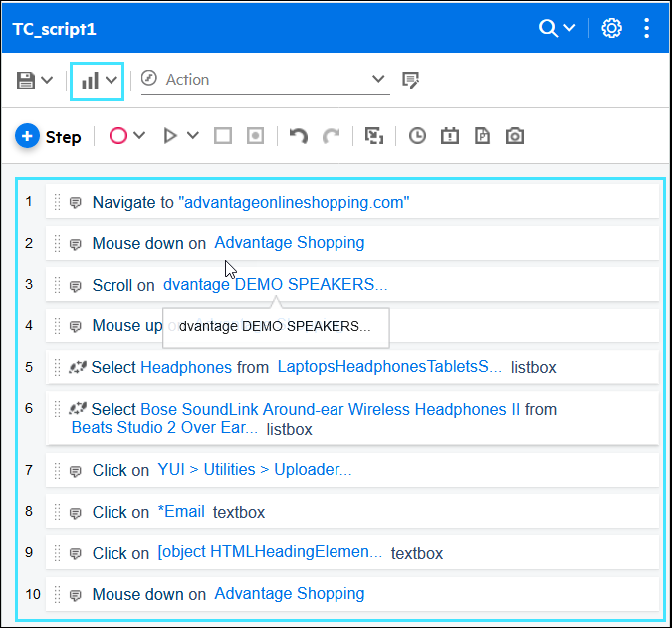Click the clock wait-step icon
The width and height of the screenshot is (672, 628).
(x=417, y=136)
